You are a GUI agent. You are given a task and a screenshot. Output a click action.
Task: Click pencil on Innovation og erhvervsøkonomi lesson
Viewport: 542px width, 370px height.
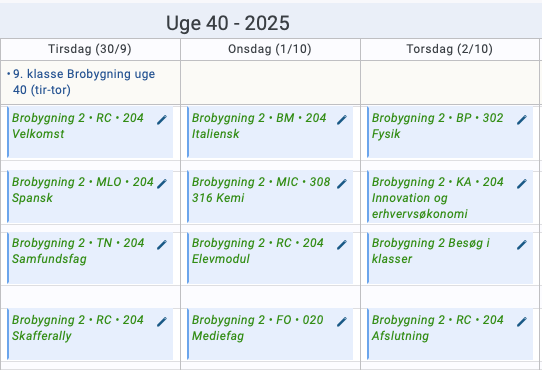point(522,184)
